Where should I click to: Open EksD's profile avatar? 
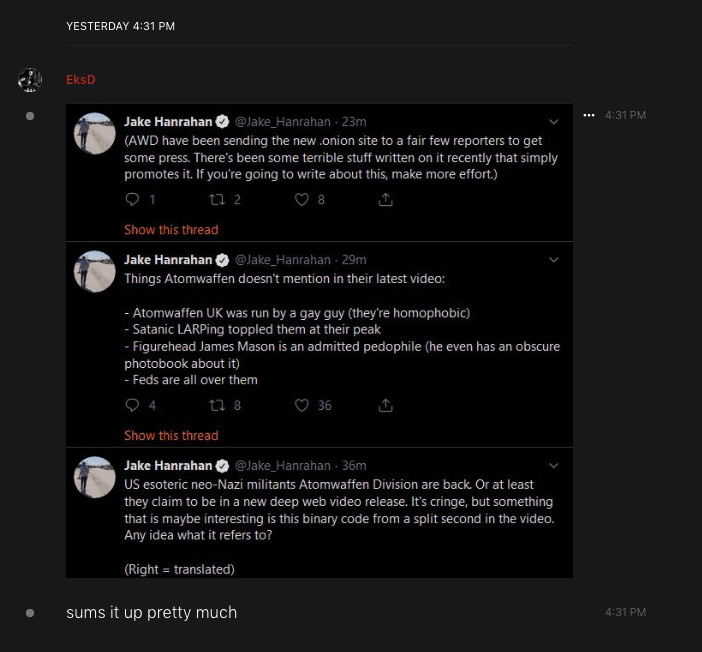(30, 80)
